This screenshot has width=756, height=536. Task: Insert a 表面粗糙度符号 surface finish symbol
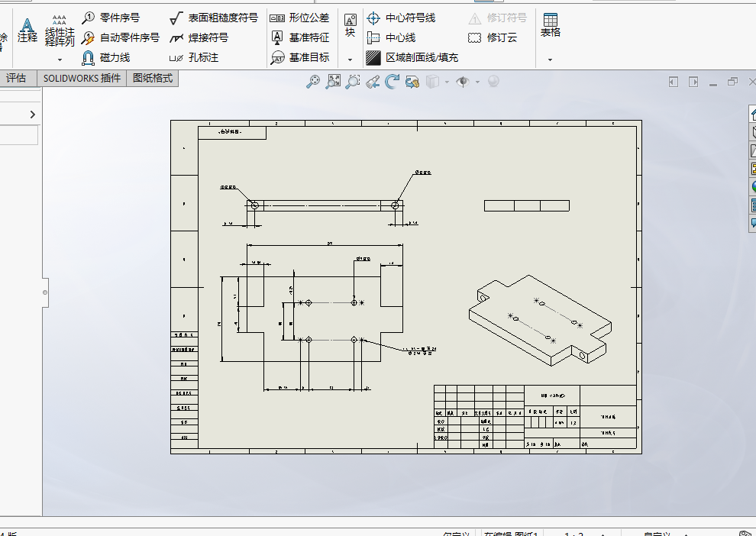[x=214, y=18]
